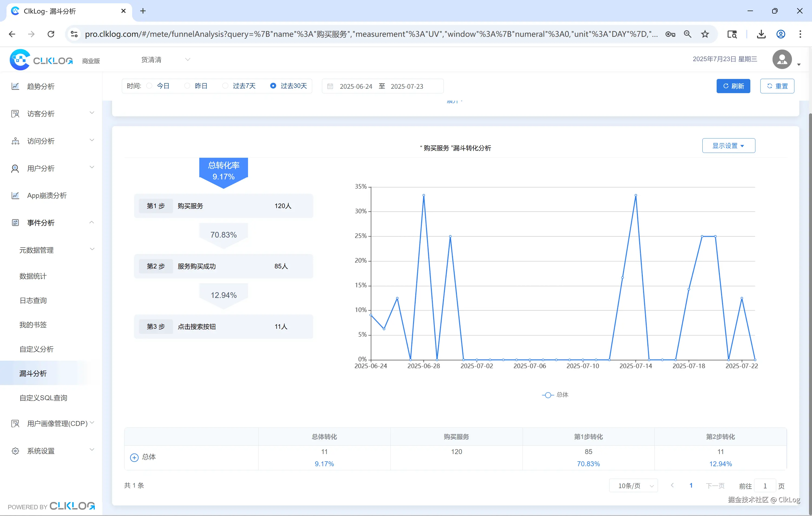This screenshot has height=516, width=812.
Task: Click the calendar icon in date range
Action: tap(330, 86)
